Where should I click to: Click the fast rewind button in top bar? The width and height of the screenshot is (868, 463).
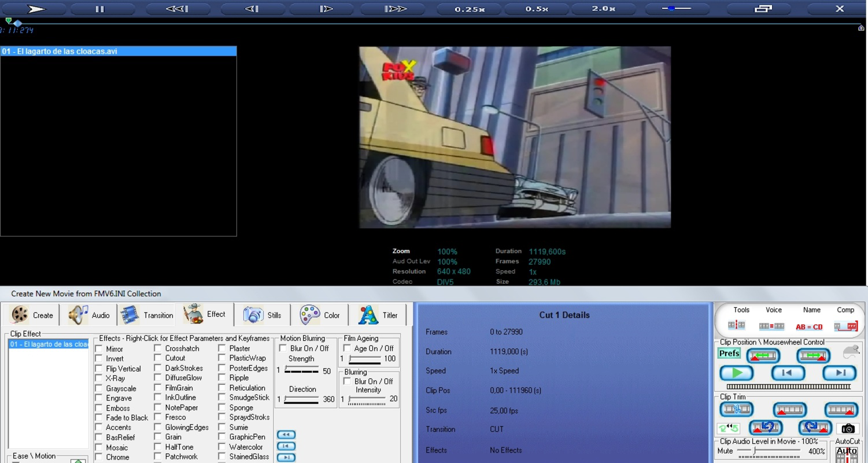(178, 9)
